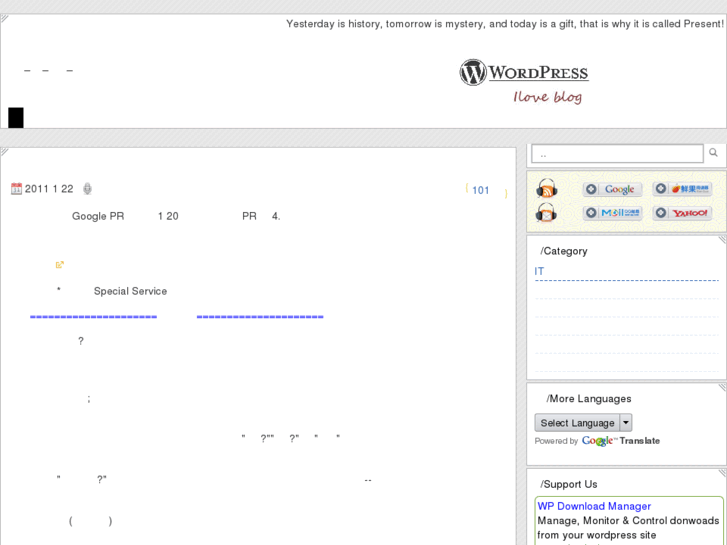
Task: Click the '/Support Us' widget heading
Action: 568,484
